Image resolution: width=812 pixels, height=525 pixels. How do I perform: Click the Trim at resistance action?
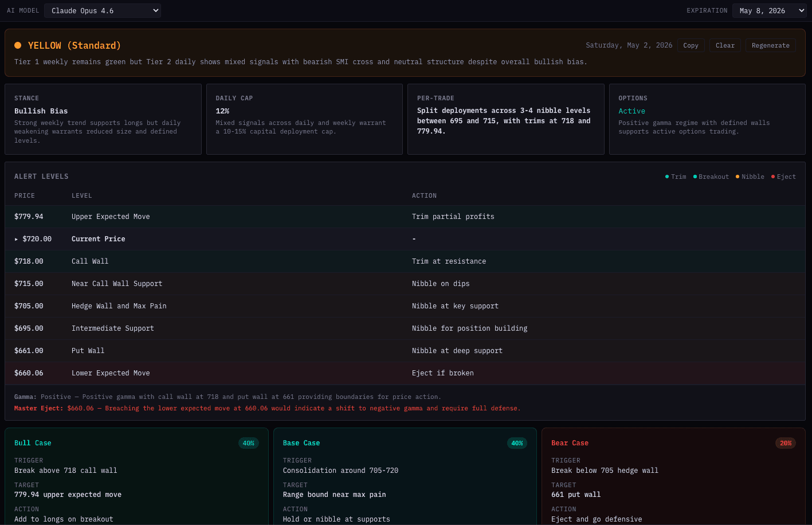[x=449, y=261]
